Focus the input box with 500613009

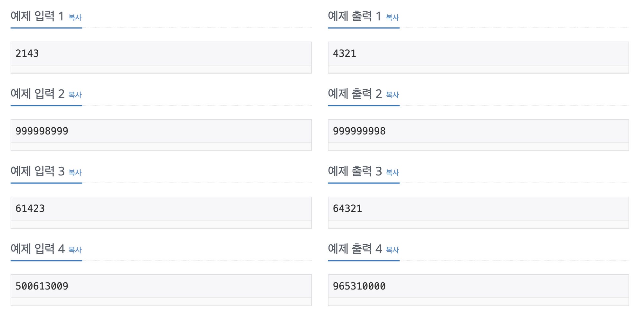(x=161, y=286)
